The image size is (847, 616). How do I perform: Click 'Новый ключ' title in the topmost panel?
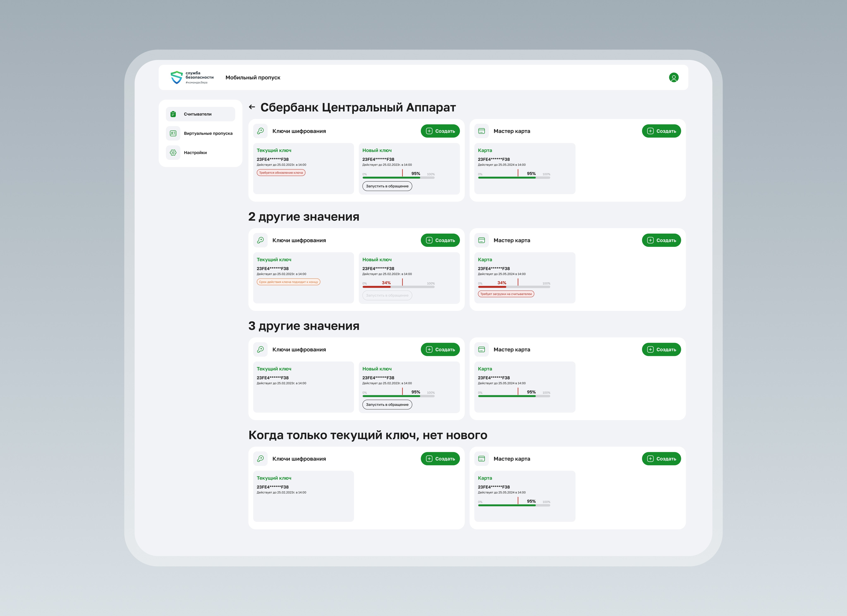tap(377, 150)
